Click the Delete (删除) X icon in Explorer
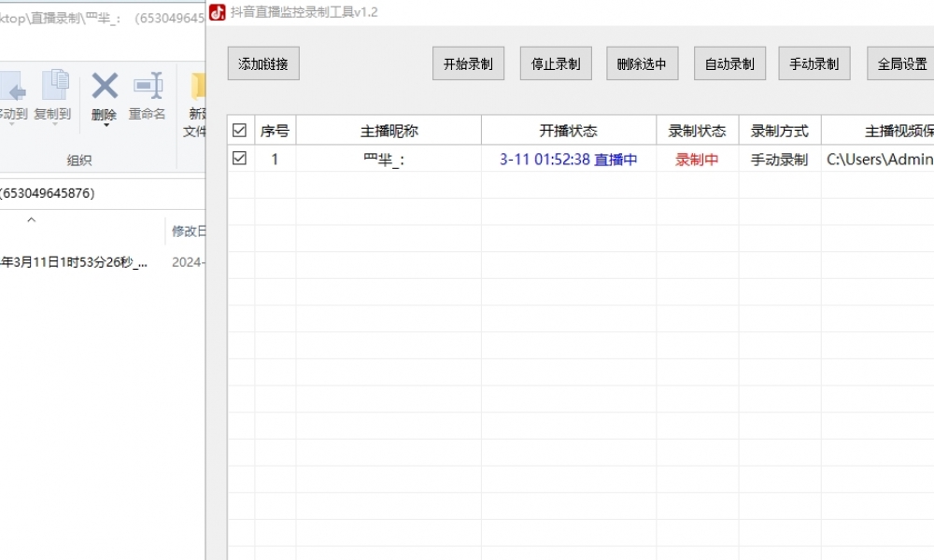 pos(105,87)
